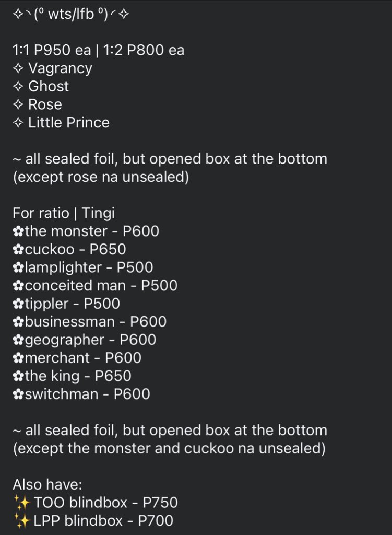This screenshot has height=535, width=392.
Task: Click the wts/lfb header text
Action: 71,14
